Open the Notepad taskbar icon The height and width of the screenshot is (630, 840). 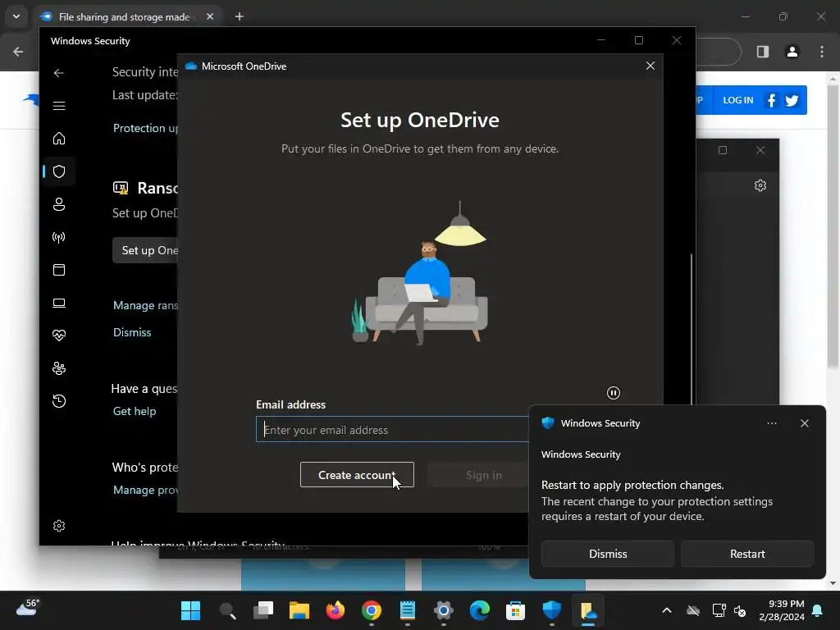pos(408,610)
